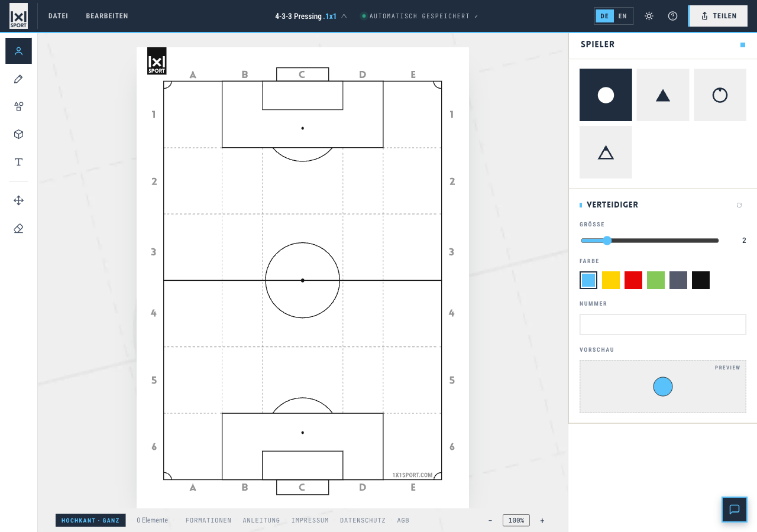Open the Hochkant · Ganz field layout selector
The height and width of the screenshot is (532, 757).
click(90, 520)
